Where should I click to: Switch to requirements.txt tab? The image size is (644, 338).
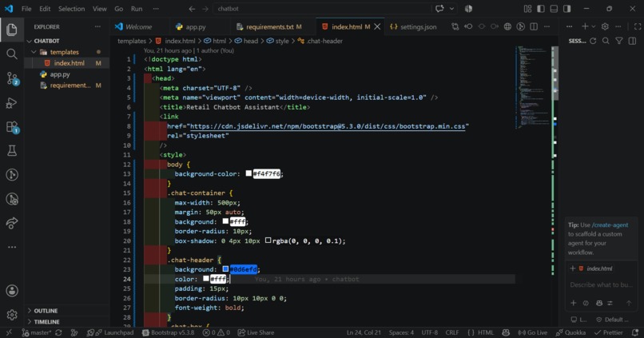click(269, 26)
